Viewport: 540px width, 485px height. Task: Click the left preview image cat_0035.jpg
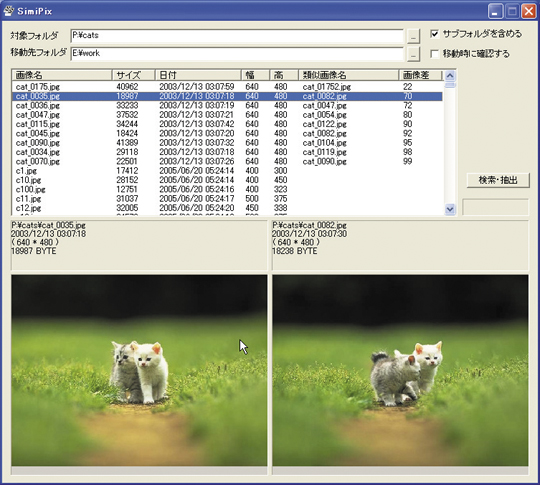coord(139,371)
